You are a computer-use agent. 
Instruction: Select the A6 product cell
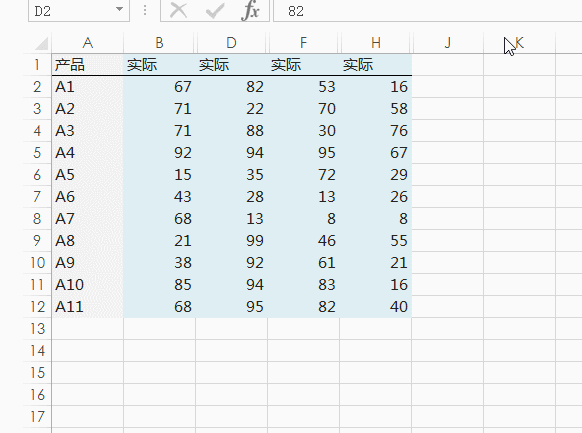[x=88, y=197]
